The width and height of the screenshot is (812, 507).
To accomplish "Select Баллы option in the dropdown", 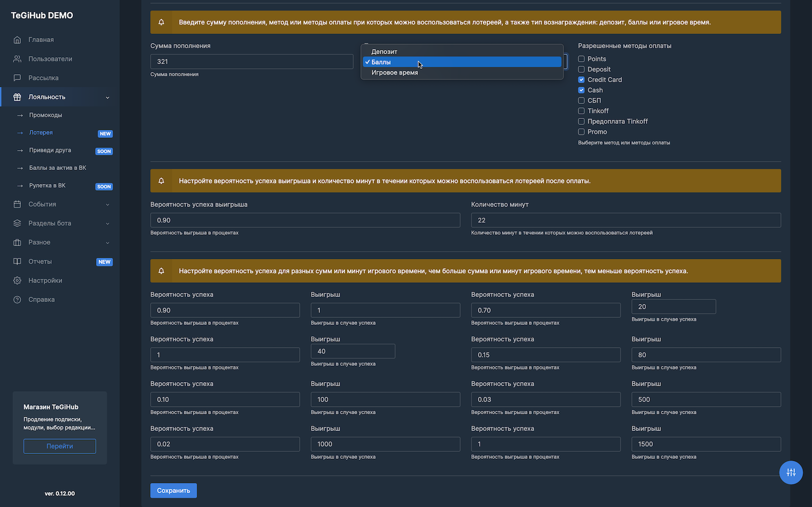I will [462, 62].
